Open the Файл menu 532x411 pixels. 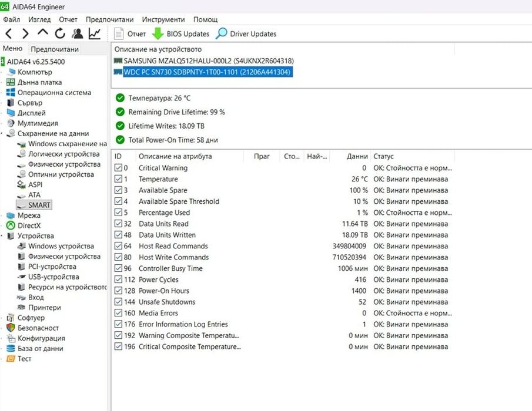click(12, 19)
